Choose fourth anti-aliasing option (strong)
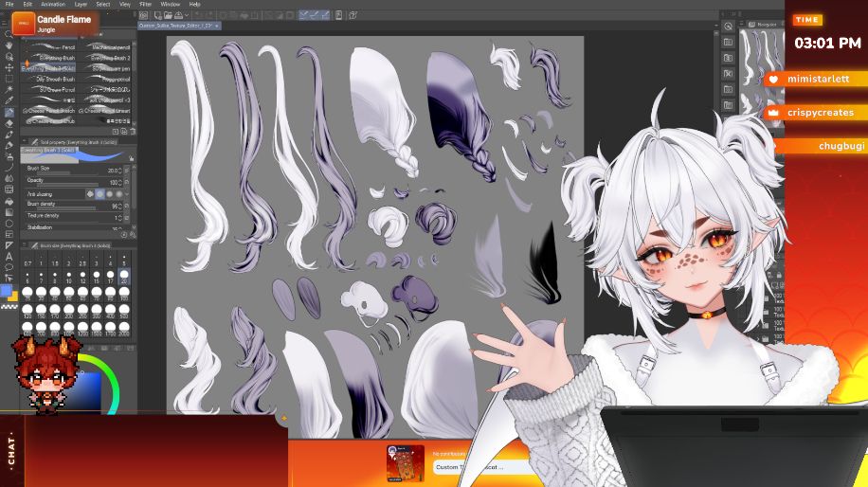This screenshot has width=868, height=487. point(119,194)
